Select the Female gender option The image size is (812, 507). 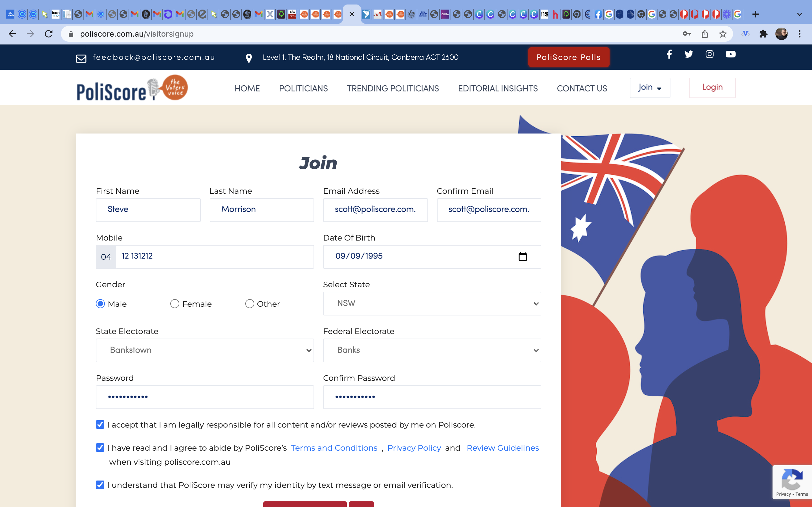pyautogui.click(x=175, y=304)
